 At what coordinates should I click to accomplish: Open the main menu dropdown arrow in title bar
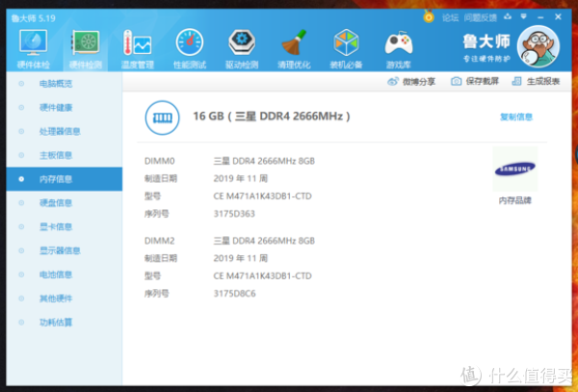pyautogui.click(x=523, y=17)
